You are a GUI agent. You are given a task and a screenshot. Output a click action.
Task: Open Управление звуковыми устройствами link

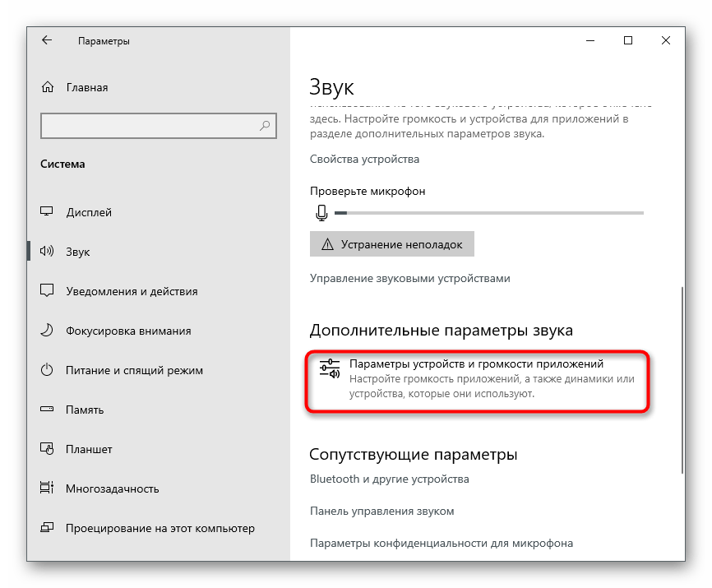point(409,278)
